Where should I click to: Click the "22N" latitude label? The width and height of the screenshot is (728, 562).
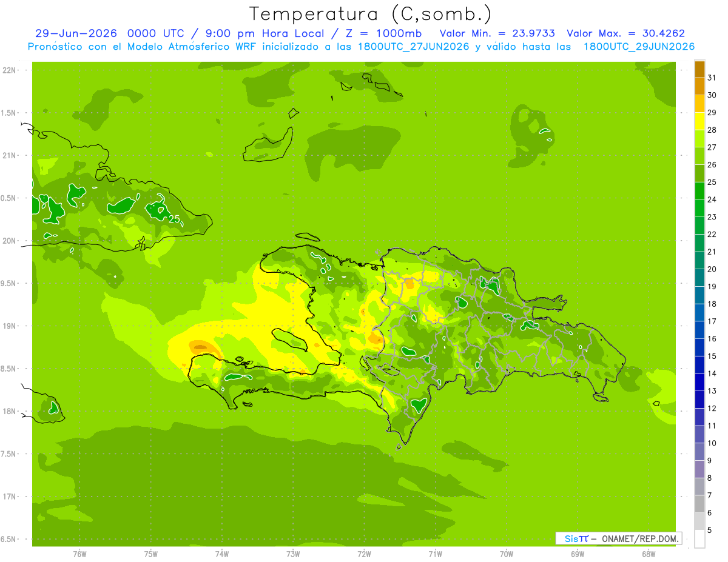coord(9,70)
